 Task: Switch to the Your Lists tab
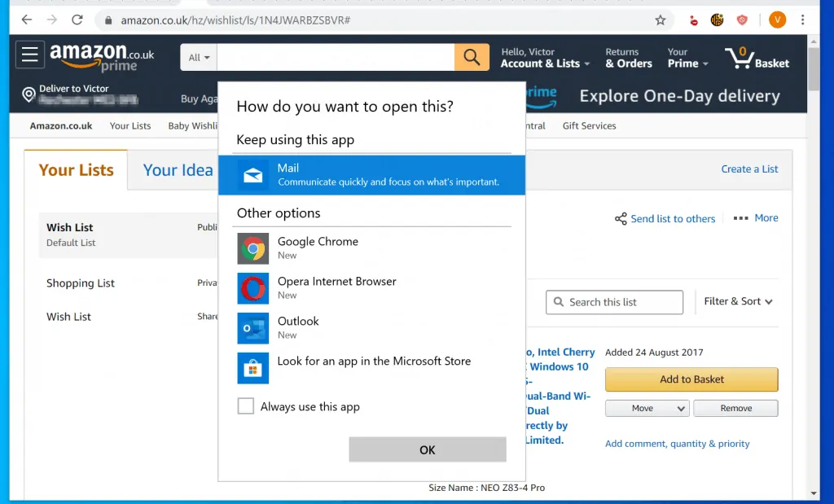point(76,170)
